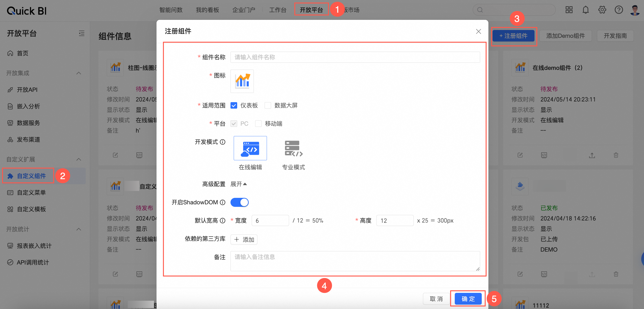Screen dimensions: 644x309
Task: Focus the 备注 textarea
Action: coord(355,261)
